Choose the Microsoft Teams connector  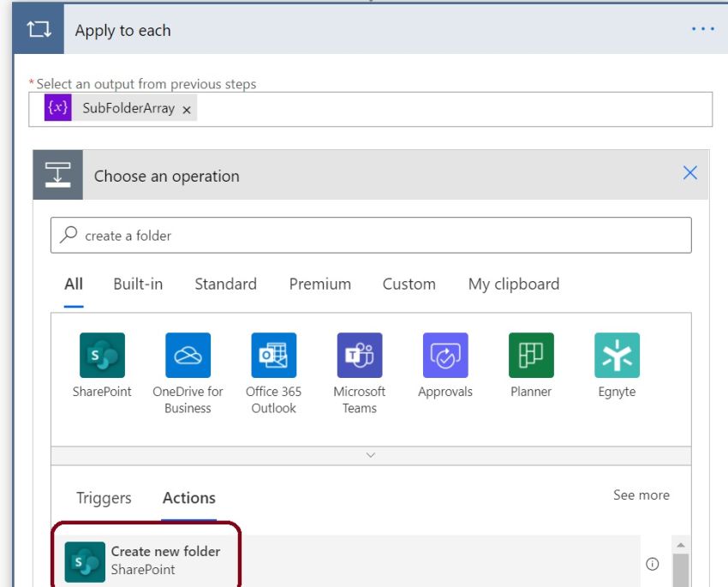(360, 356)
